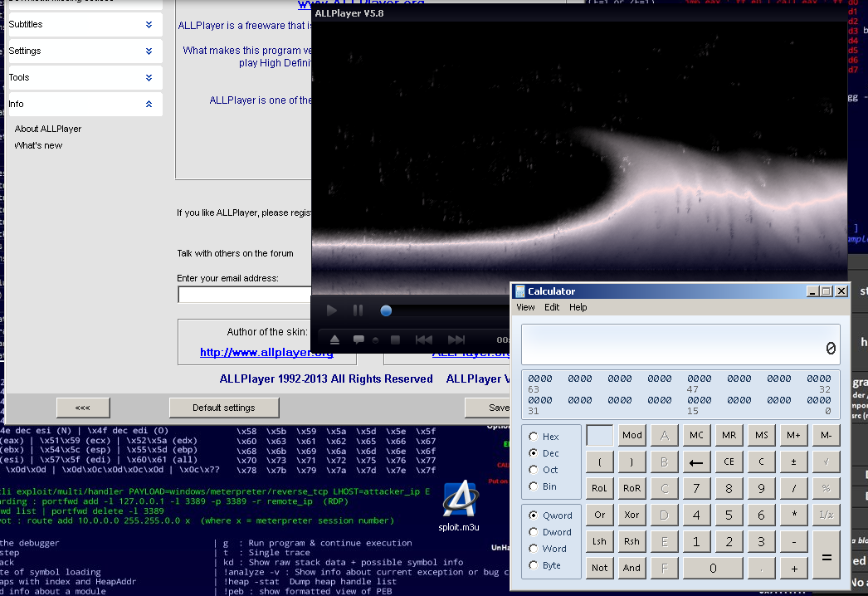Click the C clear key in Calculator
Image resolution: width=868 pixels, height=596 pixels.
(x=761, y=462)
